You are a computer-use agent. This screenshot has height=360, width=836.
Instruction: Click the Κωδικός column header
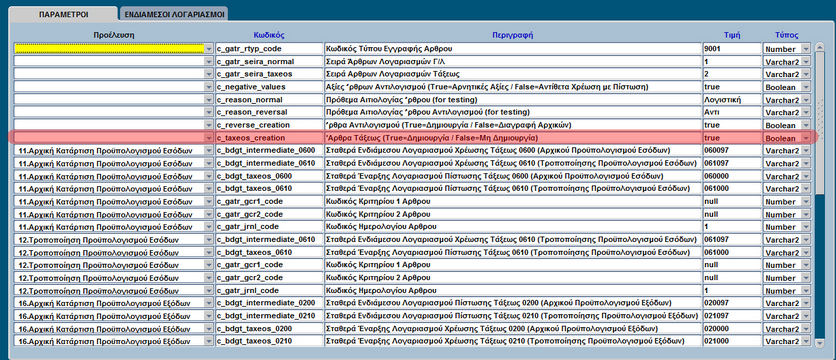coord(269,35)
